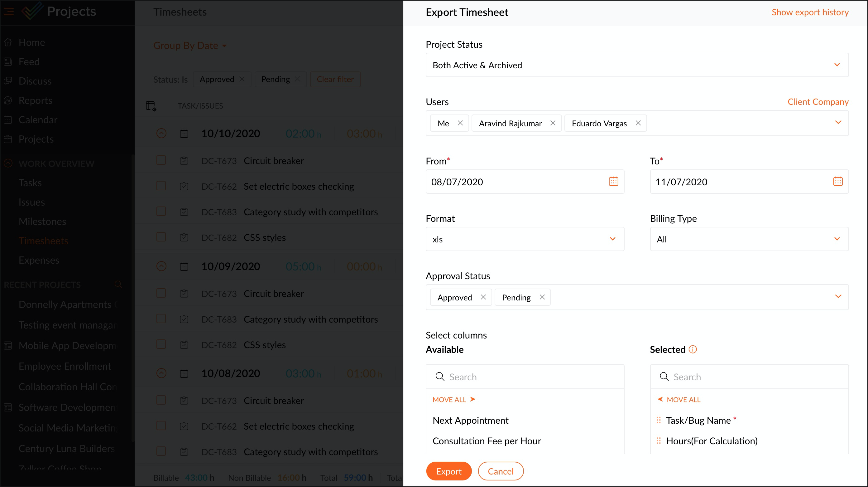
Task: Remove Aravind Rajkumar from Users
Action: [x=553, y=123]
